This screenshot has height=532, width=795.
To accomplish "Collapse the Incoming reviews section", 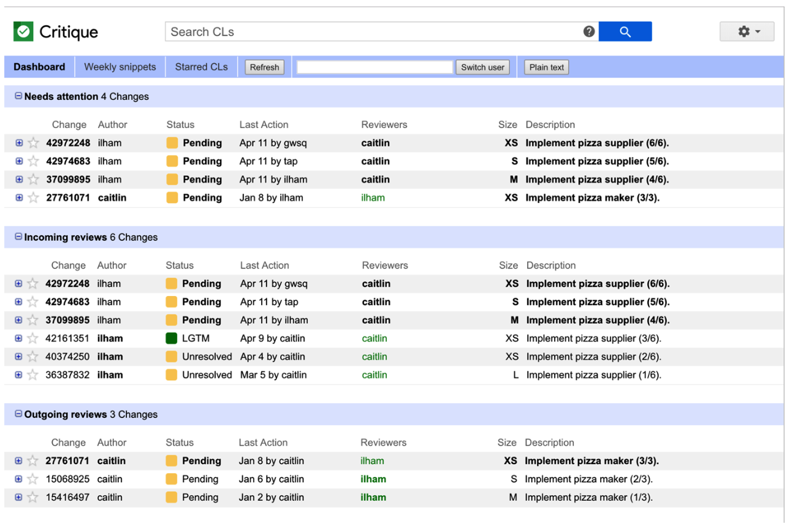I will click(18, 237).
